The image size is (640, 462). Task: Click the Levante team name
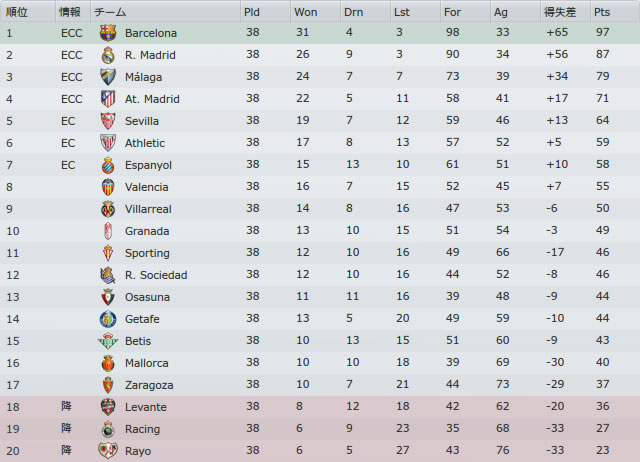click(146, 407)
